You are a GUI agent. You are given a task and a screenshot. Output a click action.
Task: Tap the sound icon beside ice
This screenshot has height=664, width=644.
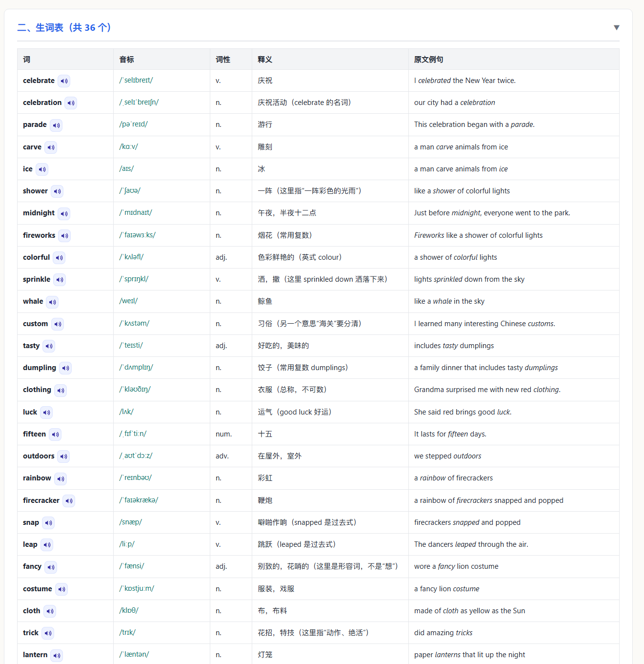pos(42,169)
